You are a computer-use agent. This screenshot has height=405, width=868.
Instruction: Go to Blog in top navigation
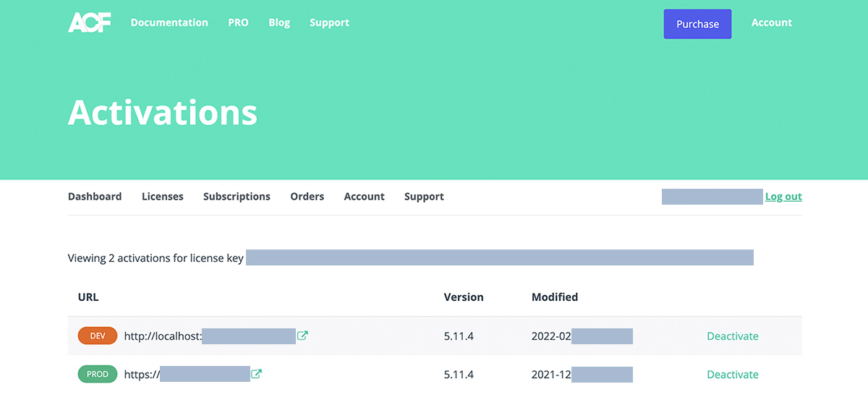(279, 22)
